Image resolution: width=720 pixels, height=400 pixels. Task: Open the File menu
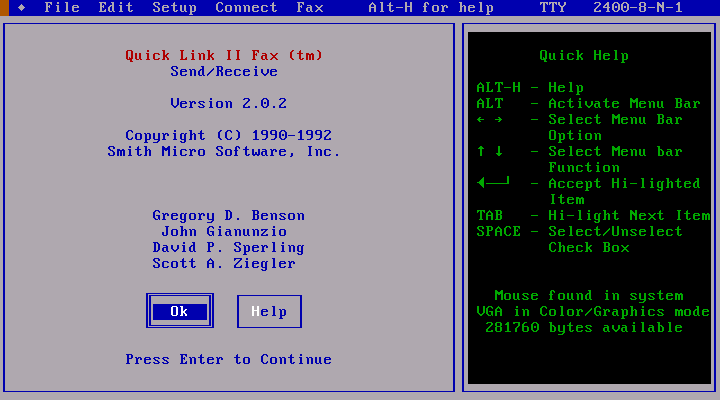pos(62,7)
